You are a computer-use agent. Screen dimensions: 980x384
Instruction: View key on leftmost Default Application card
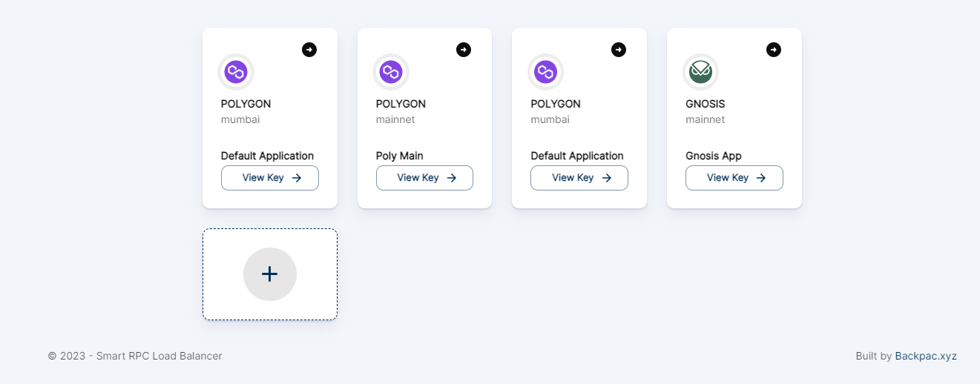pos(270,178)
